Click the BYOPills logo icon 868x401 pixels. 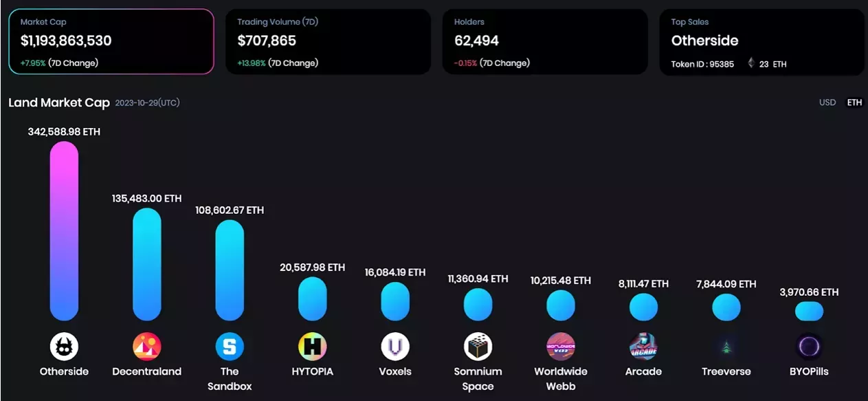809,346
